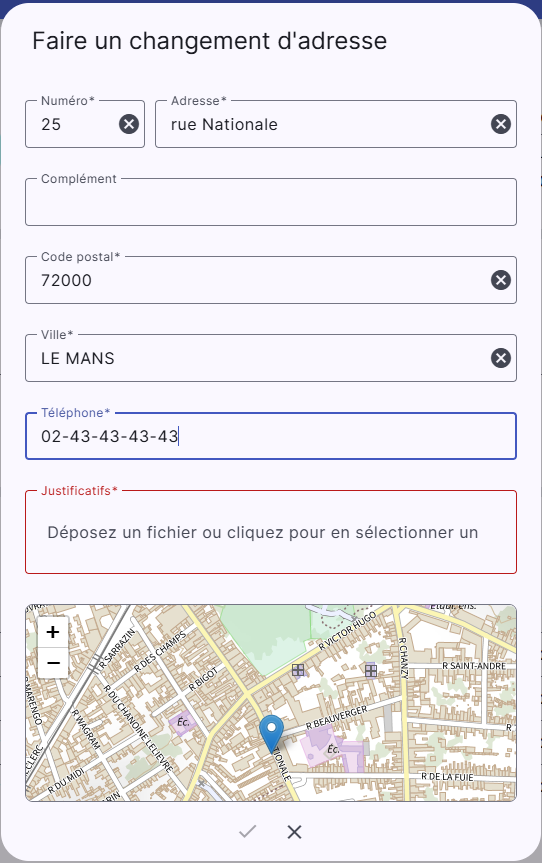
Task: Click the R Victor Hugo street label
Action: 348,631
